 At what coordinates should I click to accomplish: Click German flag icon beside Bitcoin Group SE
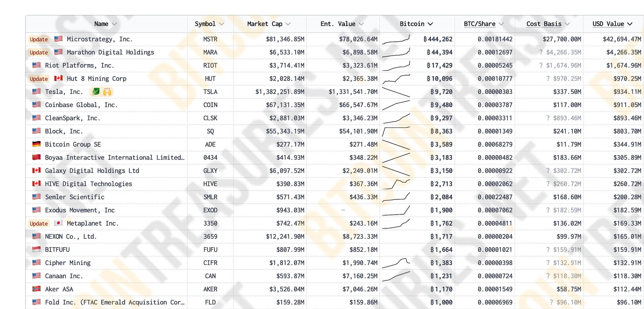coord(37,144)
